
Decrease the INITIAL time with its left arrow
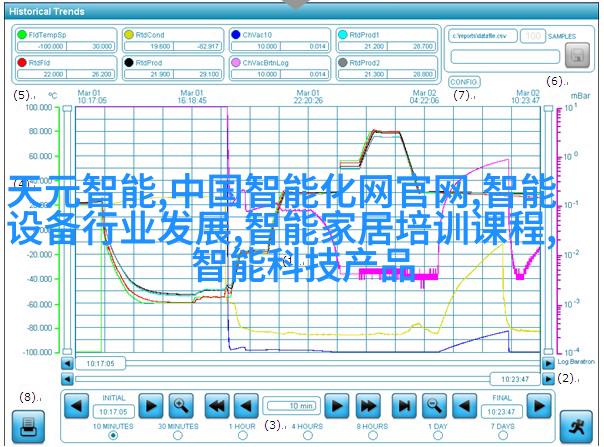(x=76, y=405)
